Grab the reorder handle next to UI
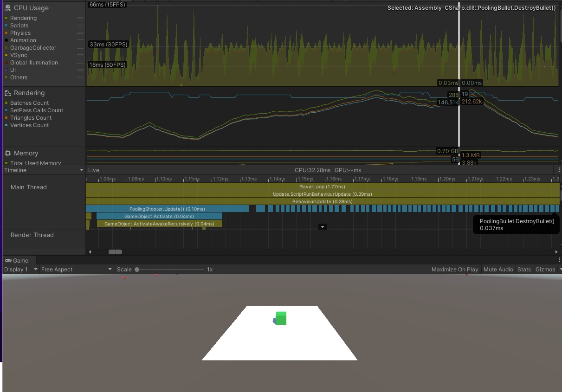This screenshot has height=392, width=562. click(x=80, y=70)
